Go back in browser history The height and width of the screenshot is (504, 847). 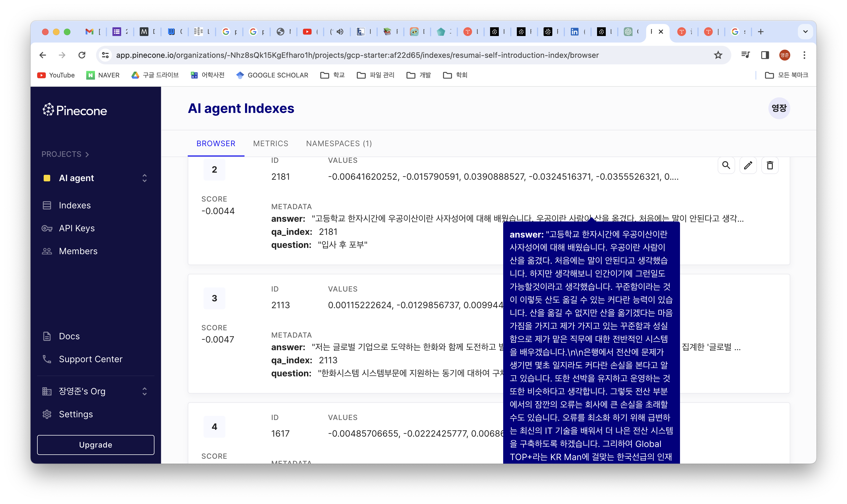pos(43,55)
